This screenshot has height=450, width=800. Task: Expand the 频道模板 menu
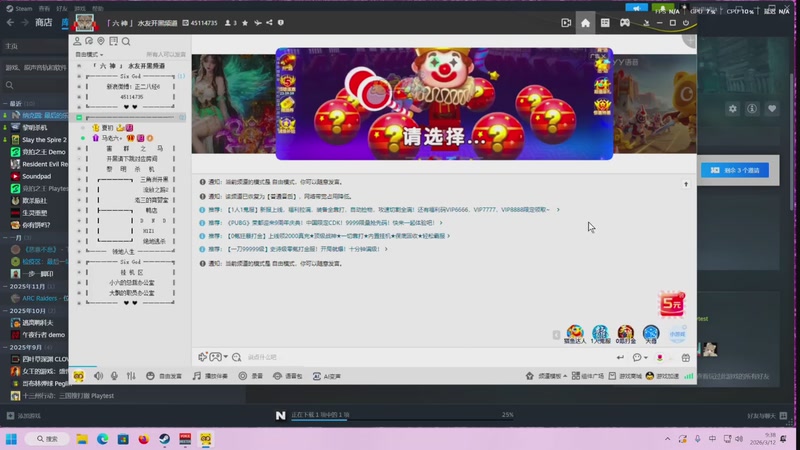coord(546,376)
